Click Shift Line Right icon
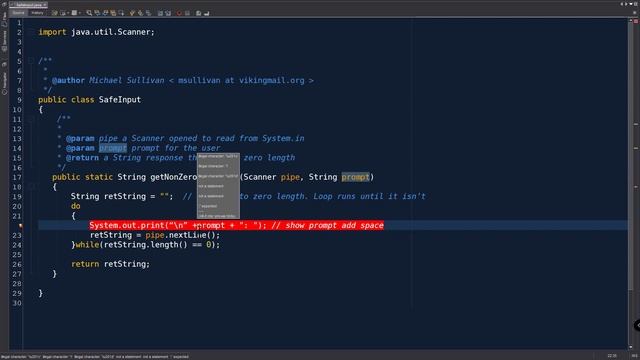 click(x=168, y=13)
